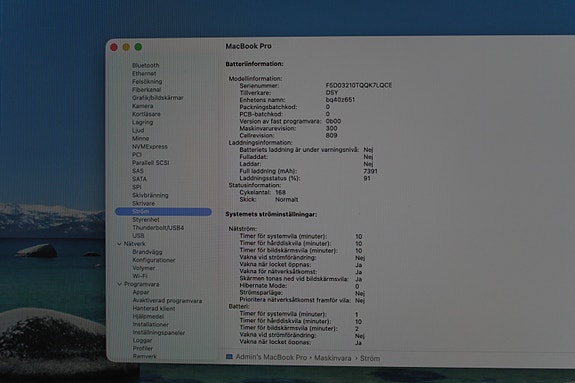Click the green full-screen window button

coord(138,47)
